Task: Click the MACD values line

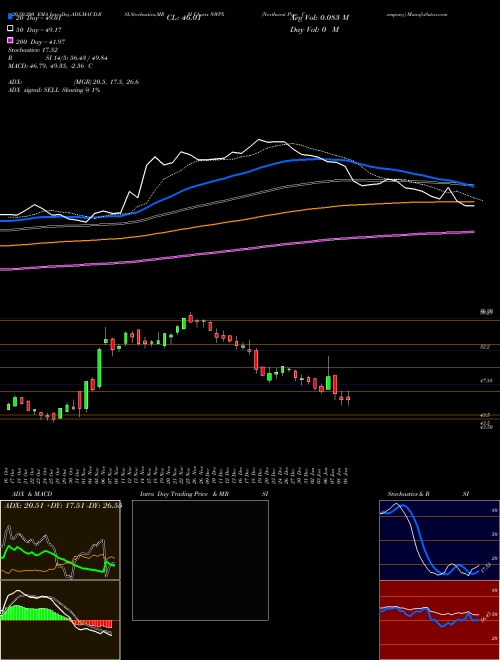Action: (x=51, y=66)
